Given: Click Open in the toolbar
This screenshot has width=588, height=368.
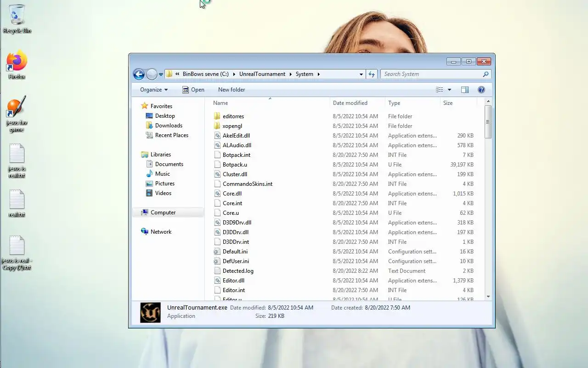Looking at the screenshot, I should (x=193, y=90).
